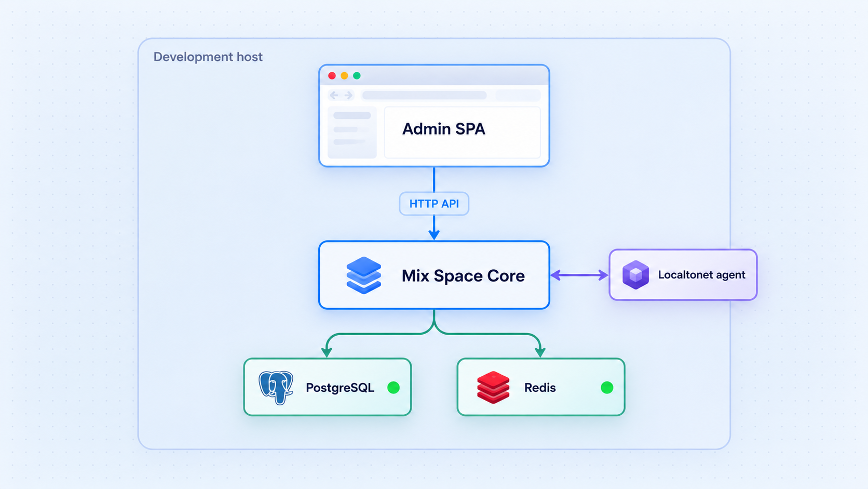Select the Mix Space Core box
This screenshot has width=868, height=489.
pyautogui.click(x=434, y=275)
